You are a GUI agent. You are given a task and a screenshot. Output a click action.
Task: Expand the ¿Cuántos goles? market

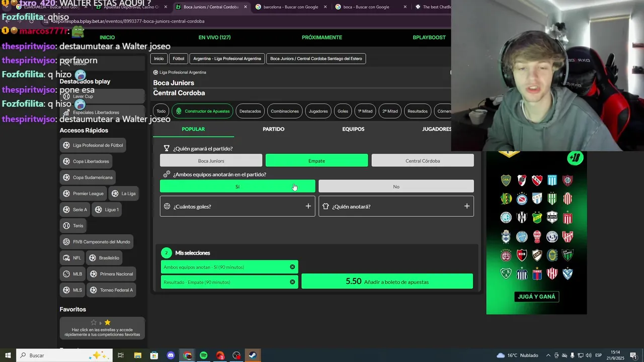click(x=237, y=206)
